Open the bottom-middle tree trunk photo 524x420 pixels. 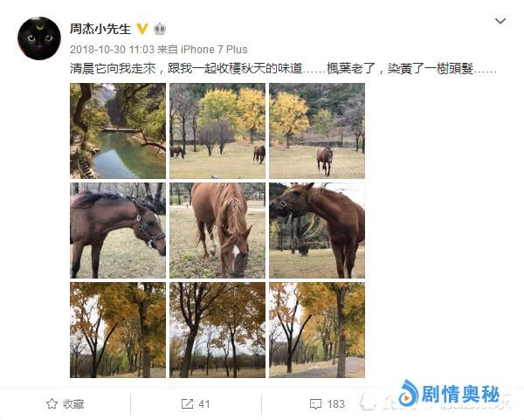point(217,330)
